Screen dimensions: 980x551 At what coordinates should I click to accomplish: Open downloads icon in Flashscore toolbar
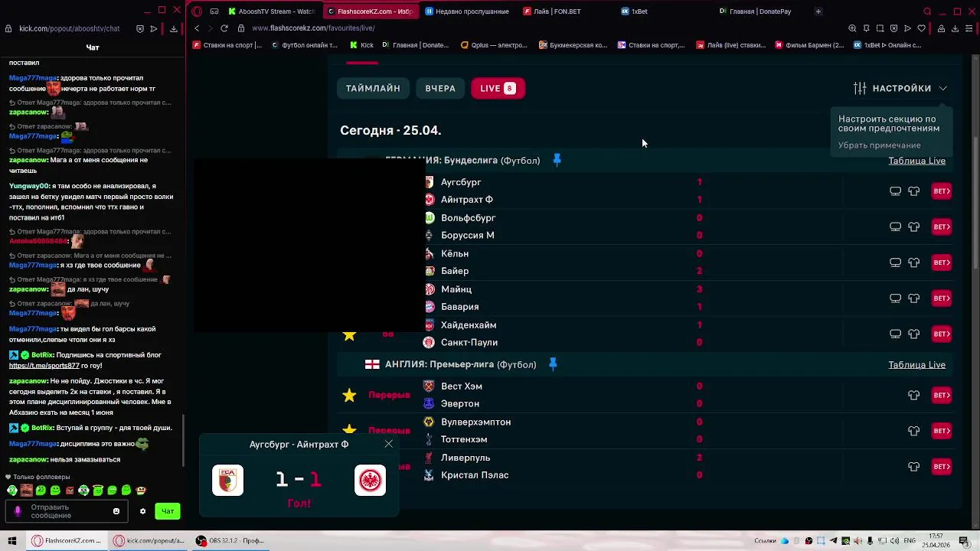click(955, 28)
